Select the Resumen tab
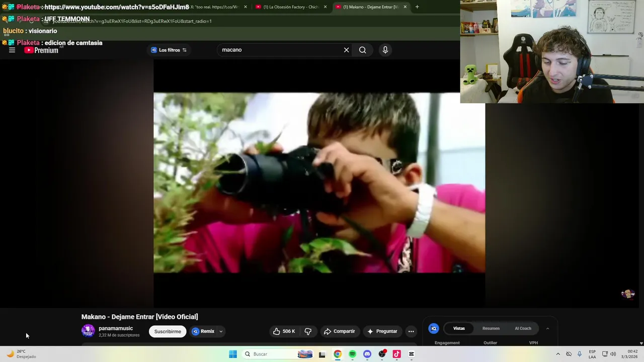 [491, 328]
